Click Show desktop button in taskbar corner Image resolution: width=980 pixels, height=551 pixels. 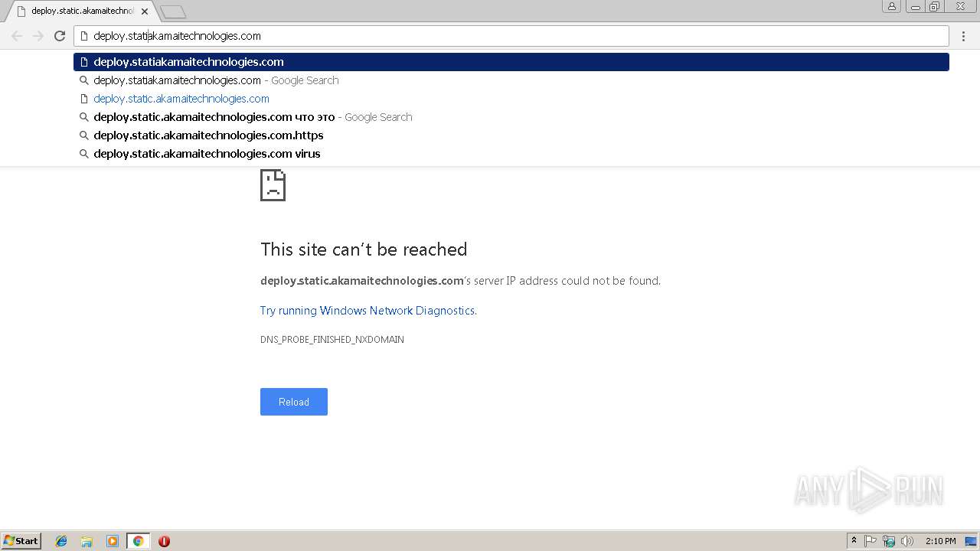971,541
